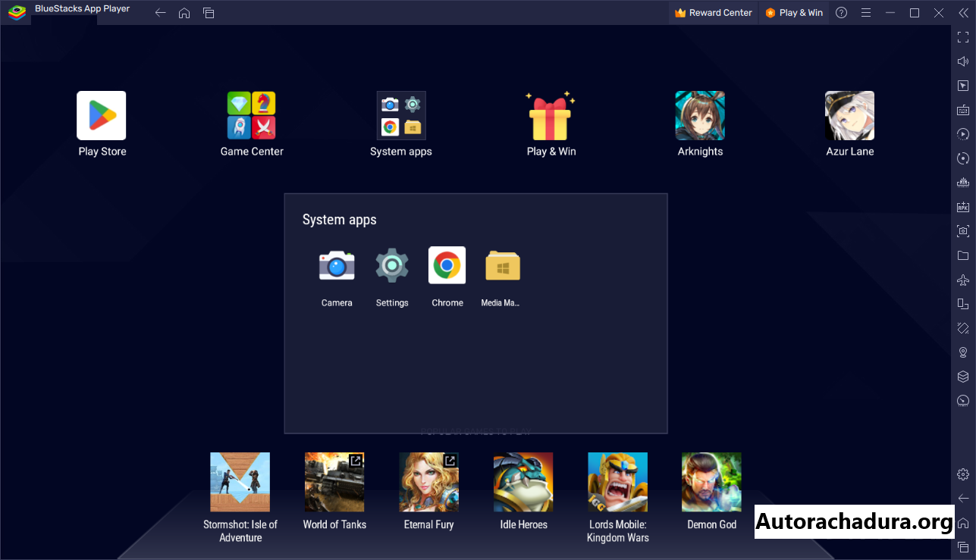Click the Chrome label under its icon

click(447, 303)
